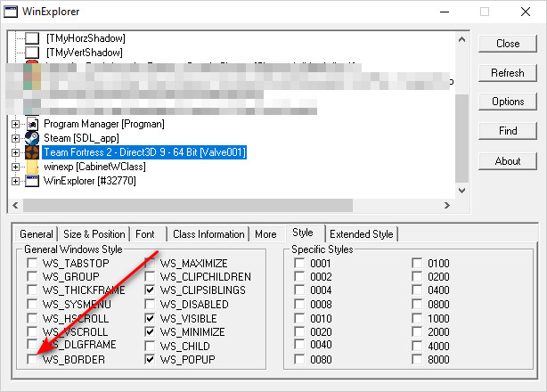Check specific style 0001 box

click(x=299, y=263)
